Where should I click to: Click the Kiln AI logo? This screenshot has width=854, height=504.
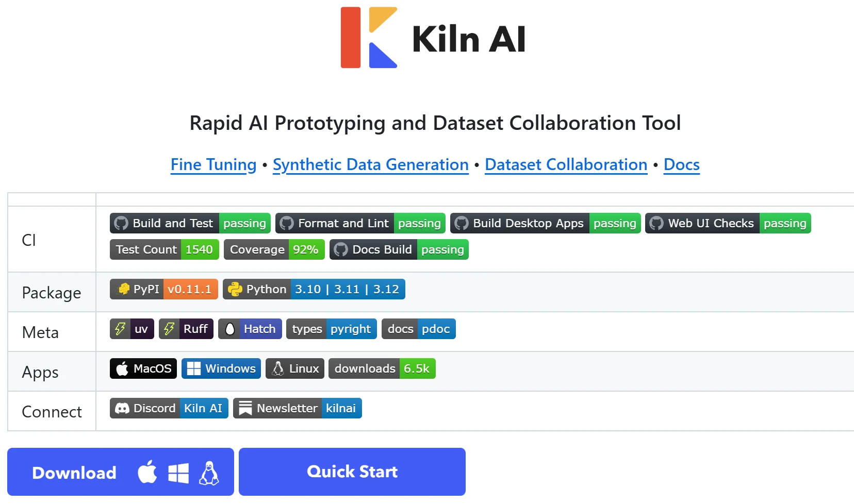[x=432, y=38]
